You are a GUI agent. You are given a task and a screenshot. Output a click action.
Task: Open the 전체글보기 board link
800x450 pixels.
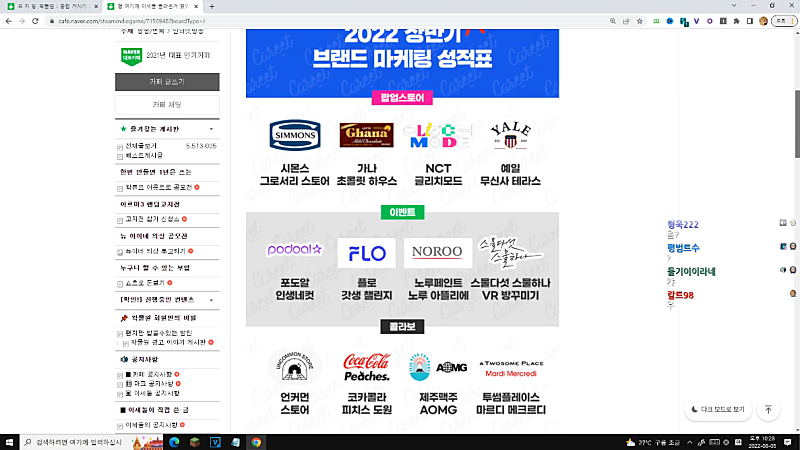(x=141, y=146)
